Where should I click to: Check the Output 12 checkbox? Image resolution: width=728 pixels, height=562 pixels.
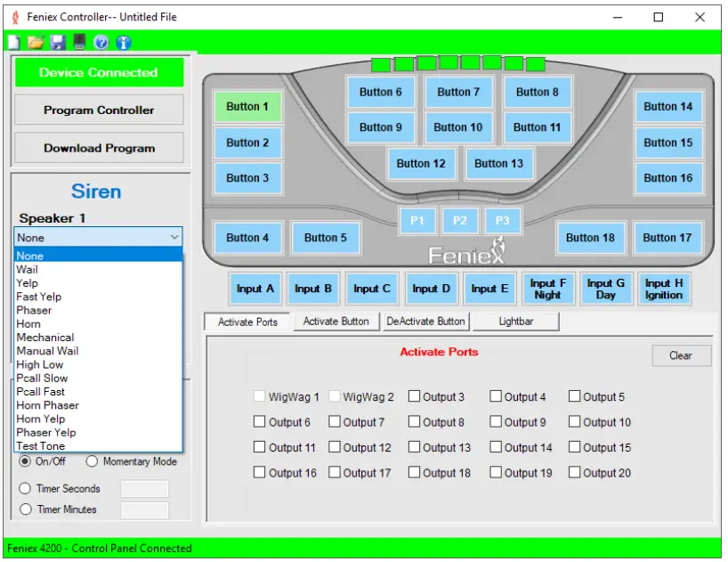(x=335, y=447)
